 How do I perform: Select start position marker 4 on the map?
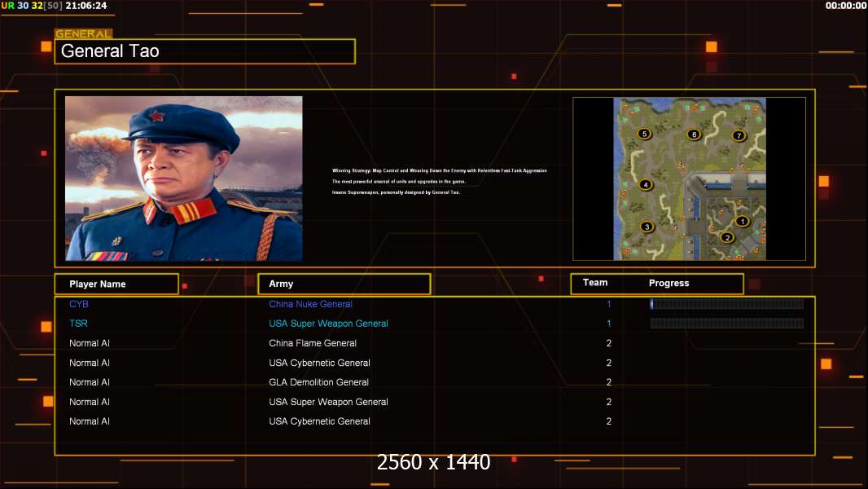tap(645, 184)
